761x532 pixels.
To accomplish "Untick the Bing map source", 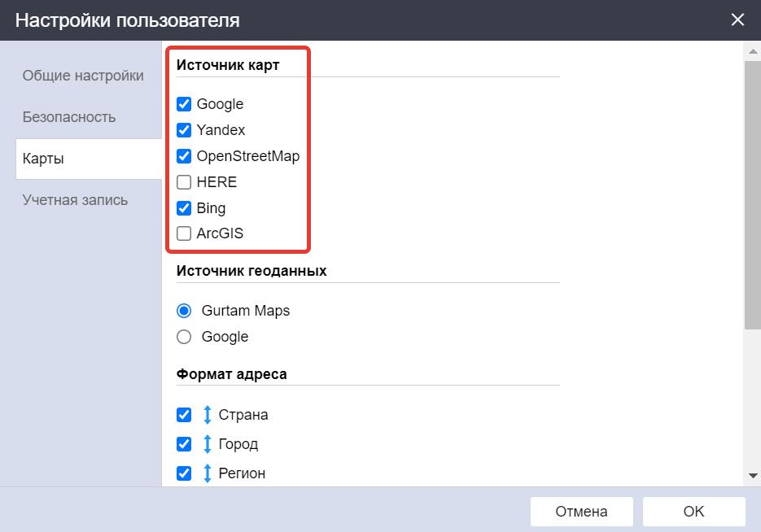I will click(184, 208).
